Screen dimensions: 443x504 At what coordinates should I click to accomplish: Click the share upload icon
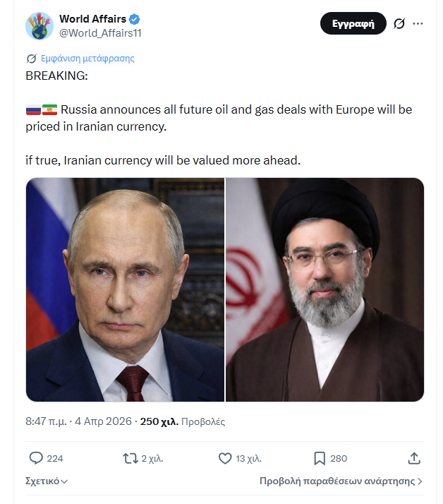coord(414,458)
